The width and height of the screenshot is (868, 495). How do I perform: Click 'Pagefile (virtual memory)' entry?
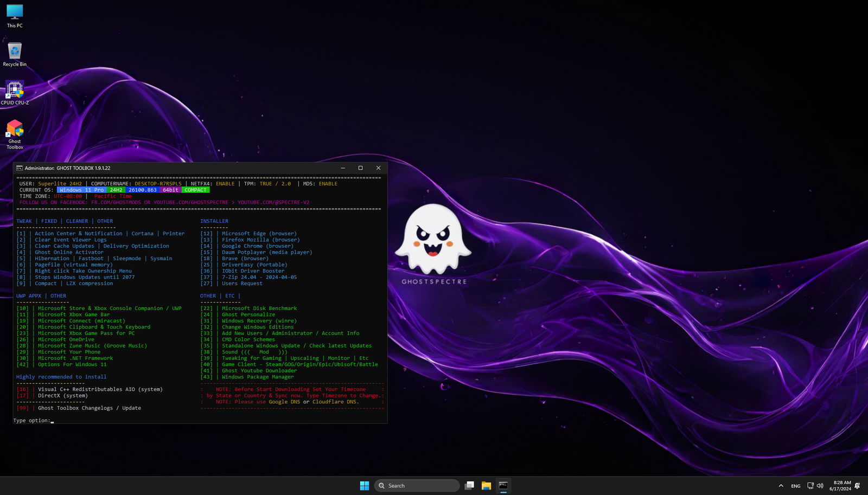pos(74,265)
